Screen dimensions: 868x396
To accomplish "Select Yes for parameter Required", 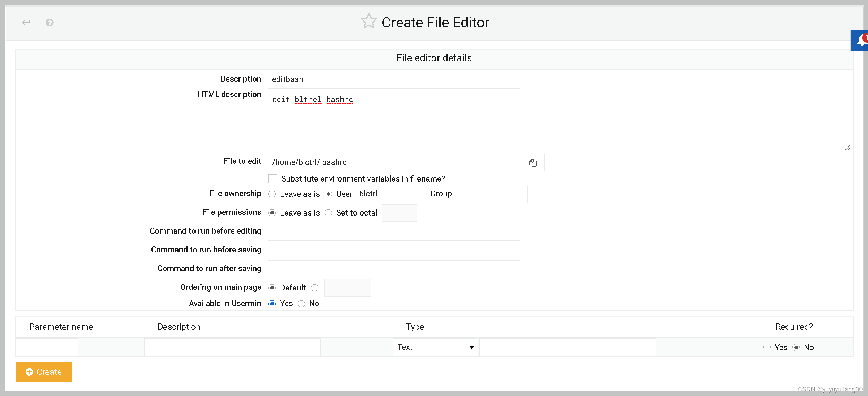I will [767, 347].
